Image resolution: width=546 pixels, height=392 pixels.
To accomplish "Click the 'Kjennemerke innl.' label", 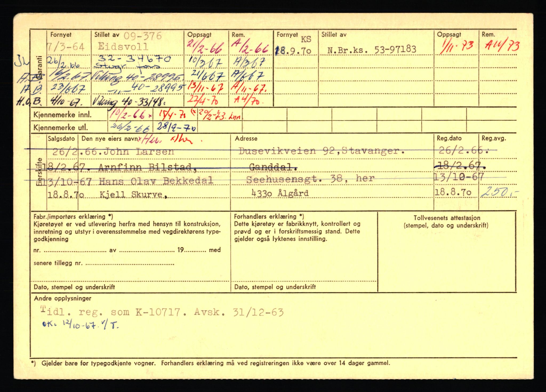I will (x=63, y=115).
